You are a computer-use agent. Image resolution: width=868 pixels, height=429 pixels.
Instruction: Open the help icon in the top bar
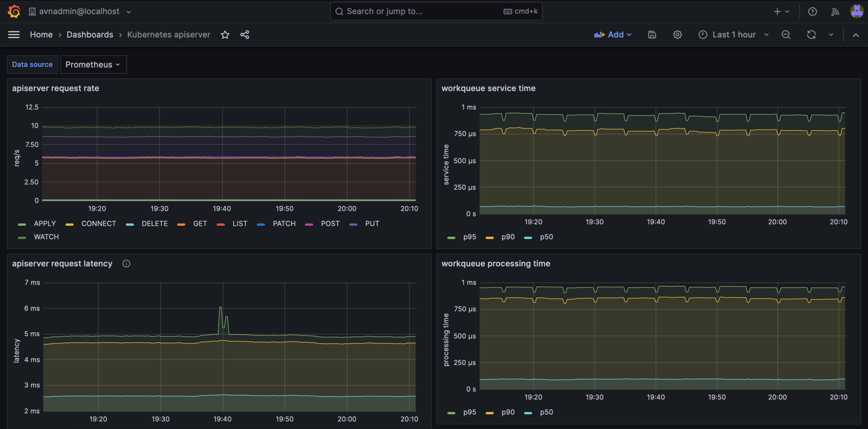(812, 11)
